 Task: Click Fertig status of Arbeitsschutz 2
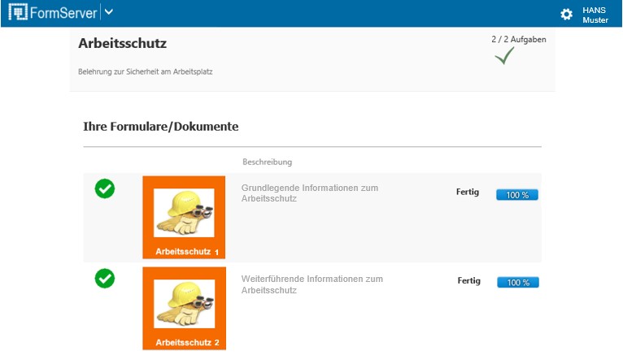(468, 280)
